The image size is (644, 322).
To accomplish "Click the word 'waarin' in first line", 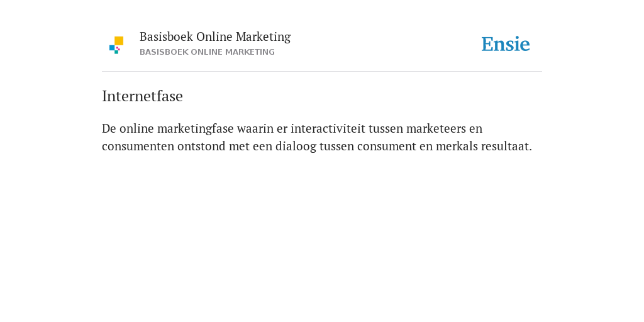I will (x=255, y=128).
